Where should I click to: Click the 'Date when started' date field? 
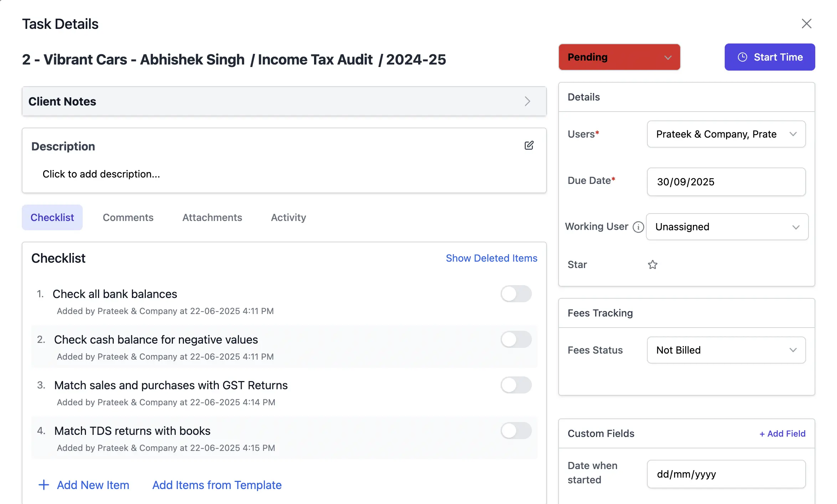pos(726,474)
